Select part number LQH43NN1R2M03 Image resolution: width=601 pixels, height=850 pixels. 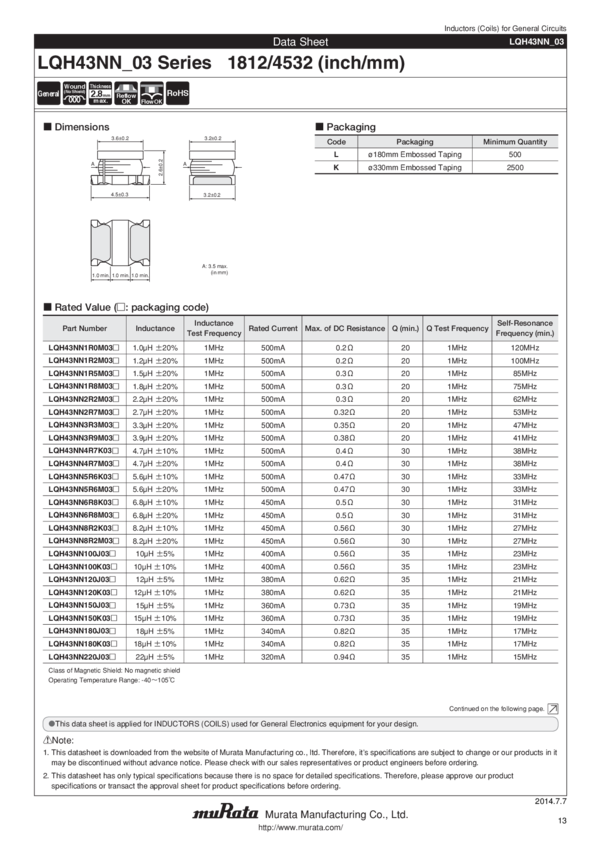pos(83,360)
